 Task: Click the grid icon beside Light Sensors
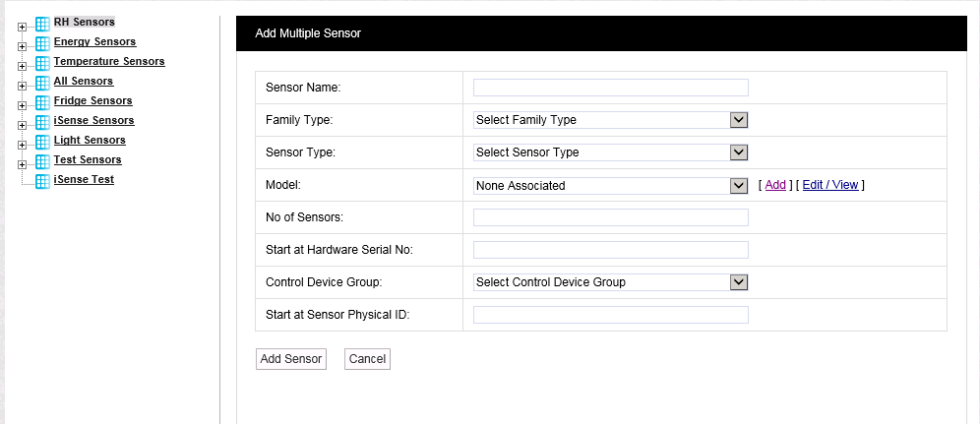pos(42,143)
